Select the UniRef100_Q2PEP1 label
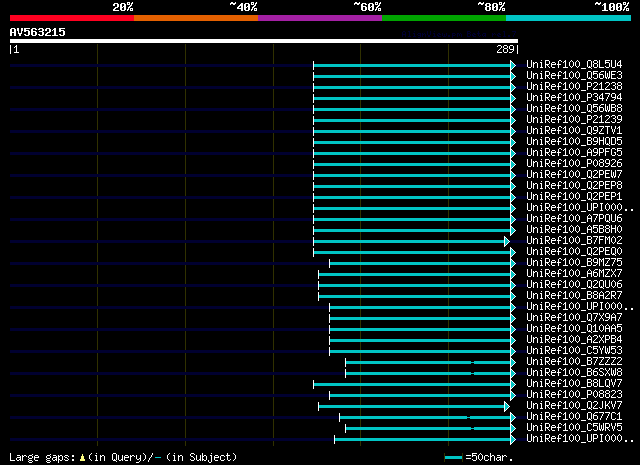 [574, 197]
